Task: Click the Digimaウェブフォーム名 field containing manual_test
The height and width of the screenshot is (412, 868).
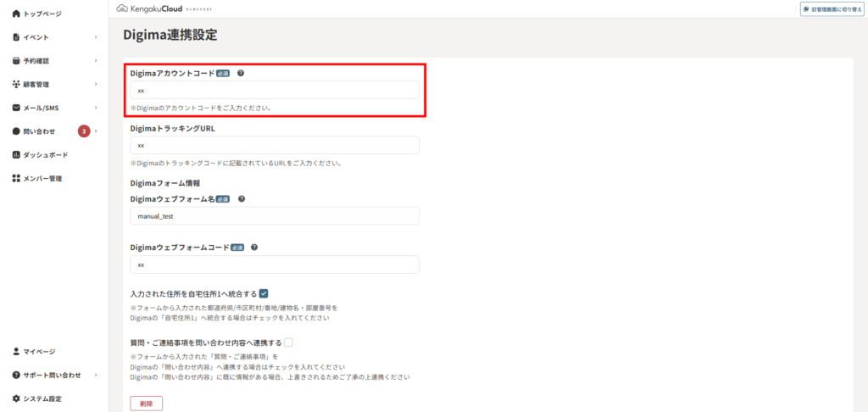Action: click(x=275, y=216)
